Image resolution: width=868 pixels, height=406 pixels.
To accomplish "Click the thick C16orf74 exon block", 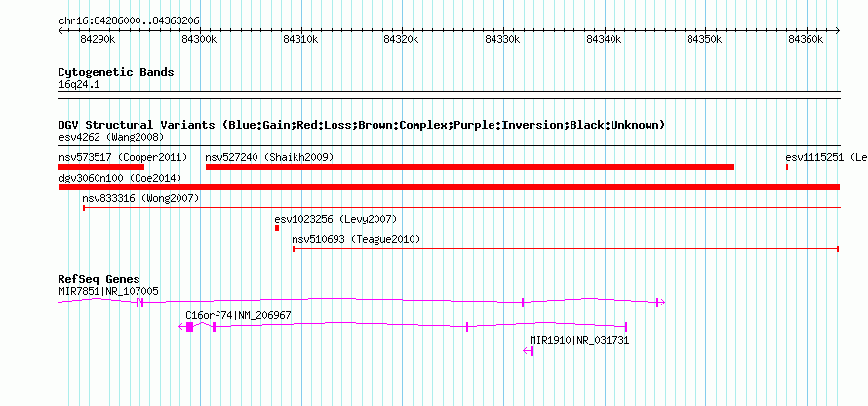I will pos(190,327).
